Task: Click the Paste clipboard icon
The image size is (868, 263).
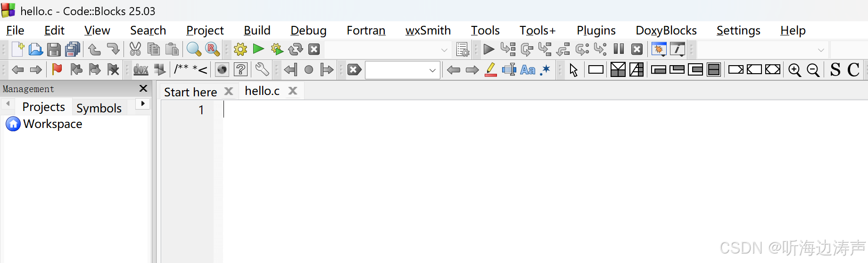Action: [172, 49]
